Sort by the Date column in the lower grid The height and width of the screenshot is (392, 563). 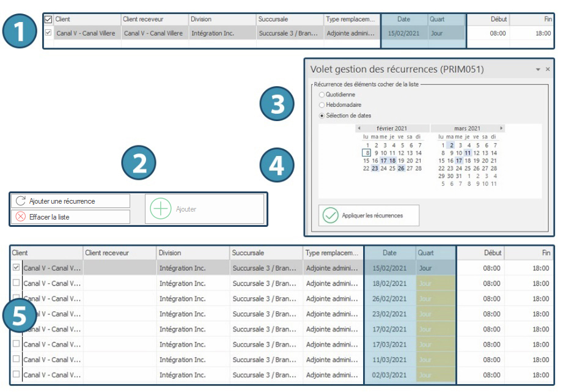pyautogui.click(x=389, y=253)
